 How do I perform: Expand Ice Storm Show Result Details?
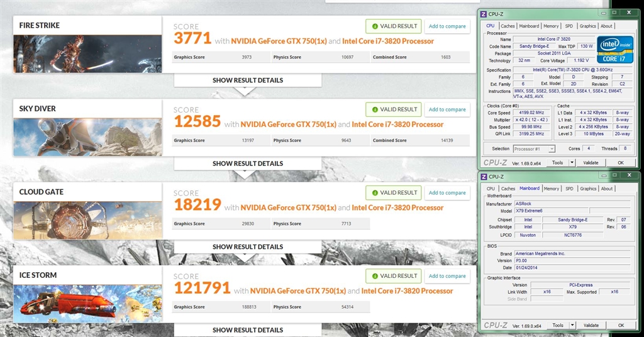248,330
